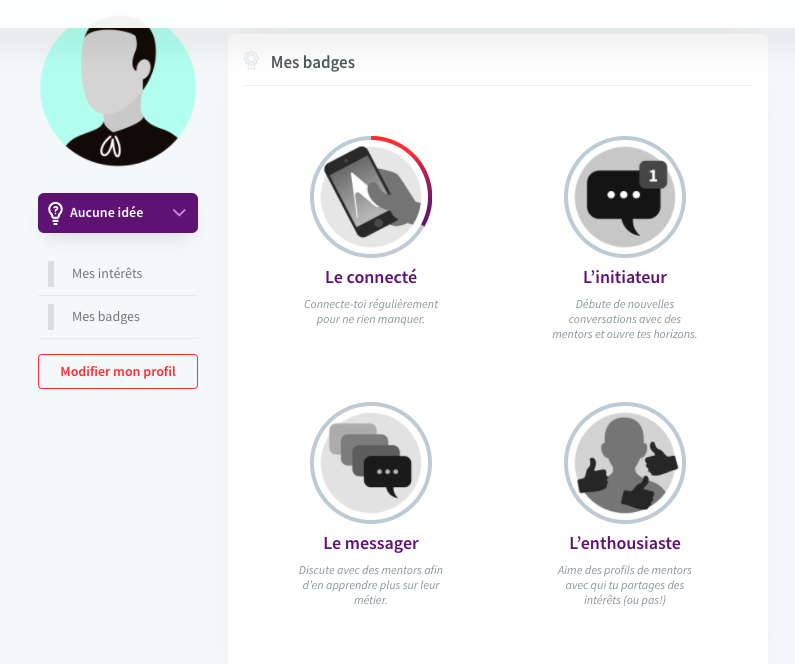Open the Aucune idée status selector

pyautogui.click(x=118, y=213)
